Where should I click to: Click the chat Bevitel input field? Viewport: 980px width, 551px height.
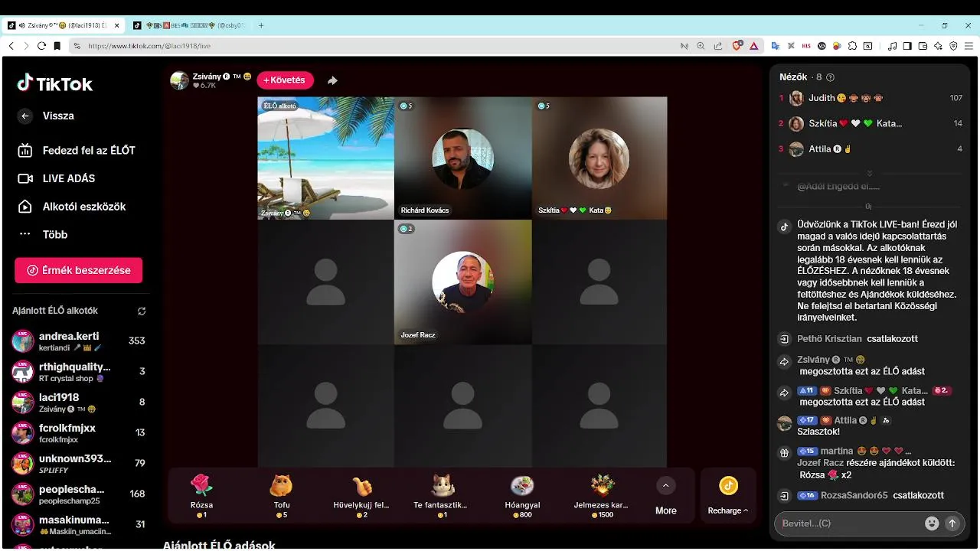[x=849, y=523]
